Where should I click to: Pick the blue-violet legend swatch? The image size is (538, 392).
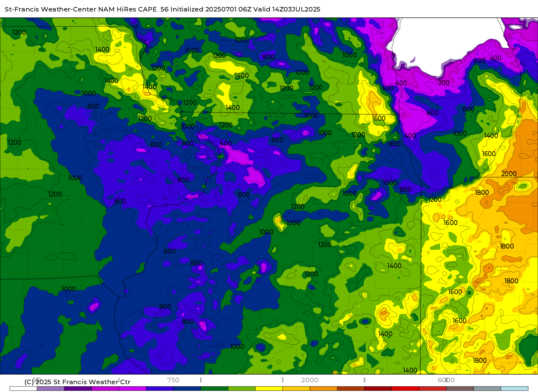[160, 389]
